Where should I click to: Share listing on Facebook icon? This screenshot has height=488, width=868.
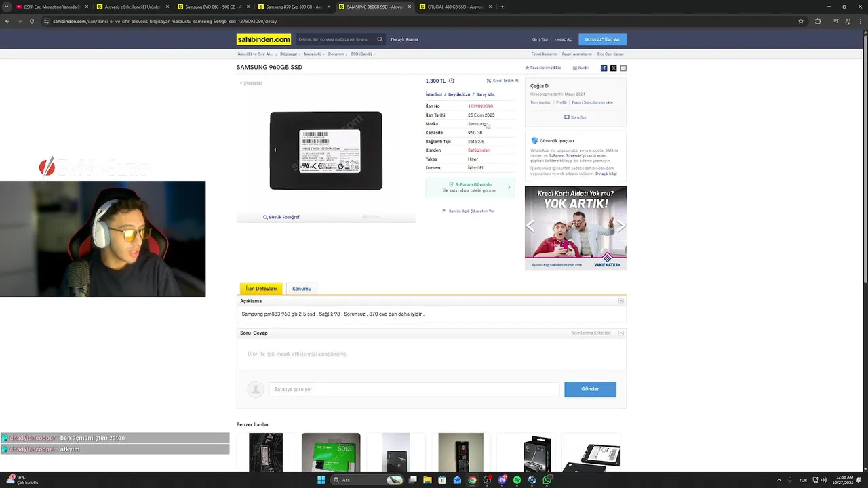(x=604, y=68)
